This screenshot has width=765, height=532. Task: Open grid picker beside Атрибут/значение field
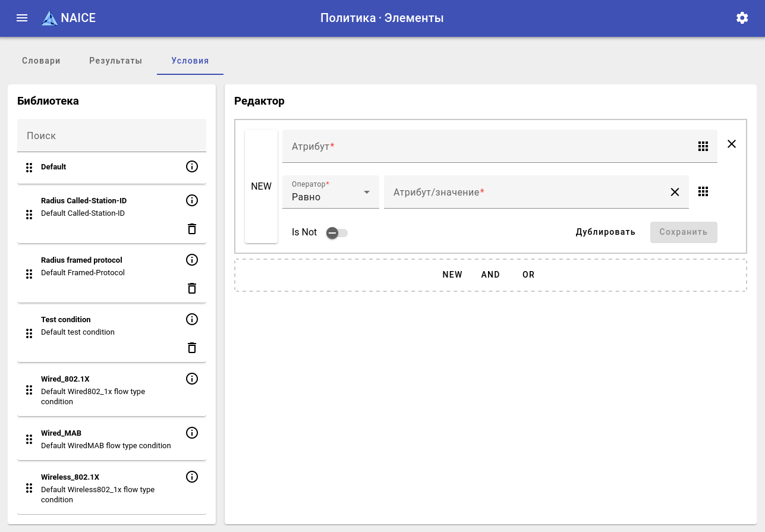click(703, 191)
